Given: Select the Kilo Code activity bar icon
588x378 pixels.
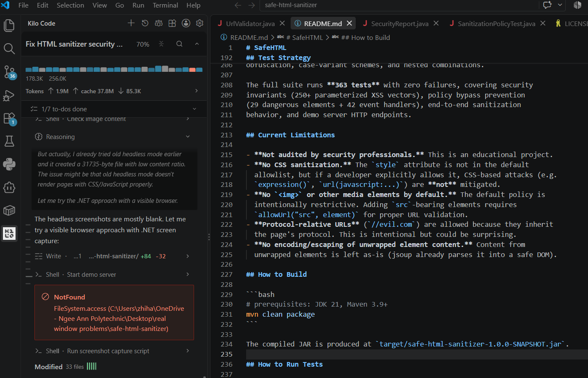Looking at the screenshot, I should (x=9, y=233).
